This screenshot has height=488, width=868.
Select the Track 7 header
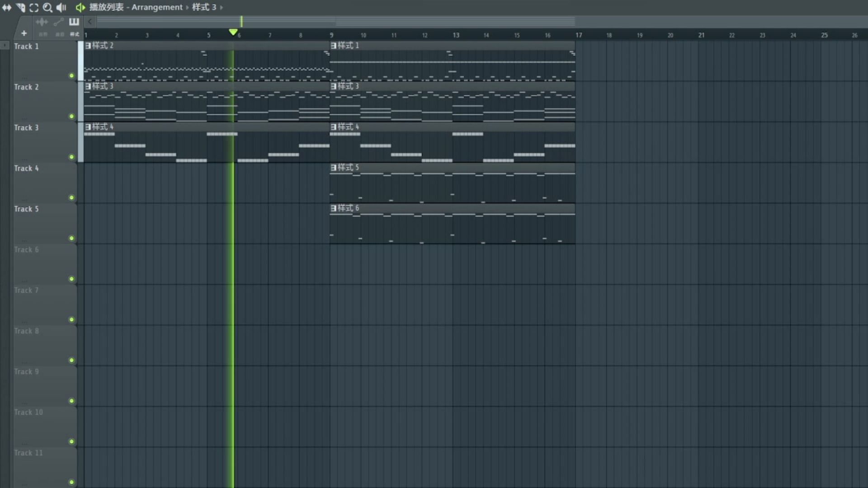(x=45, y=305)
